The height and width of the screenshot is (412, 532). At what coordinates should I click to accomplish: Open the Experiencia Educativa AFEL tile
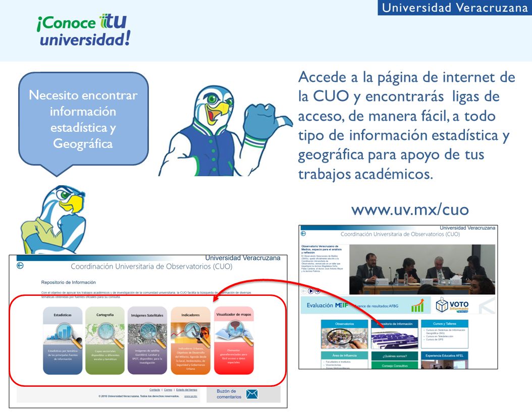pyautogui.click(x=445, y=360)
